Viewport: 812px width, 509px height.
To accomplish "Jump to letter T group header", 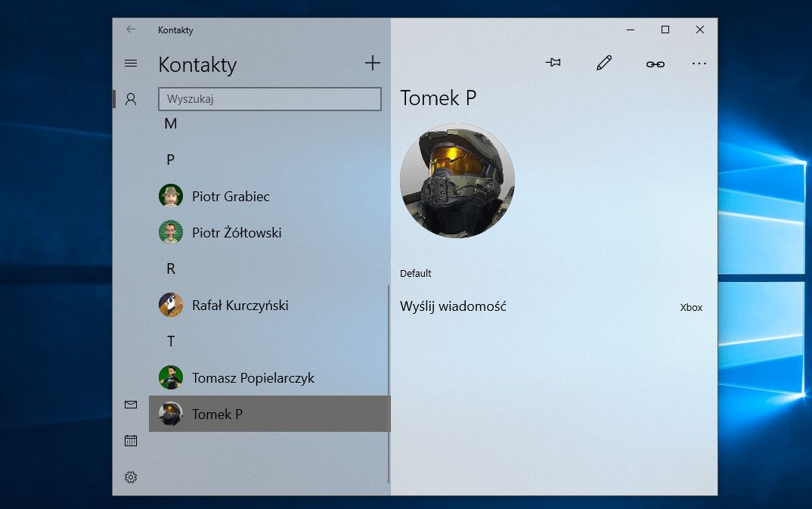I will click(170, 341).
